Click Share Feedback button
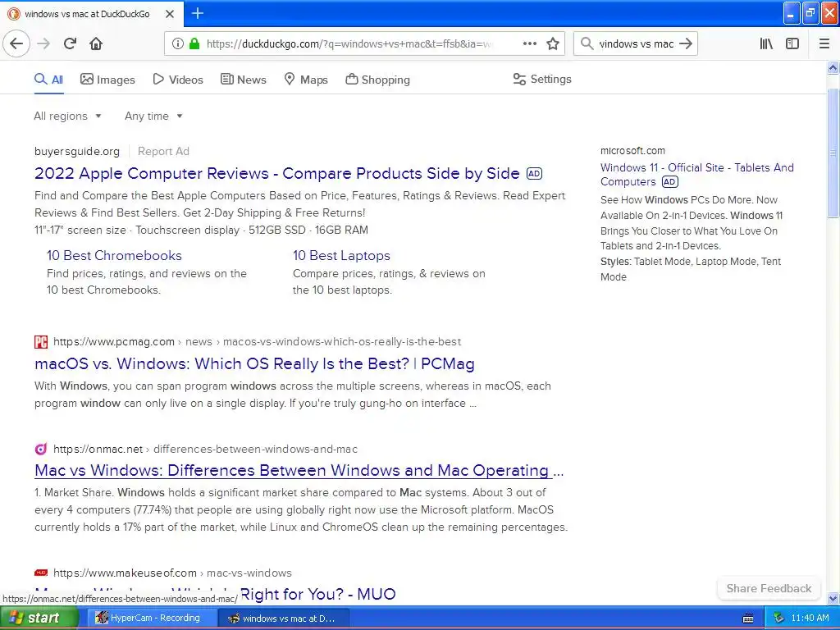The width and height of the screenshot is (840, 630). (769, 589)
